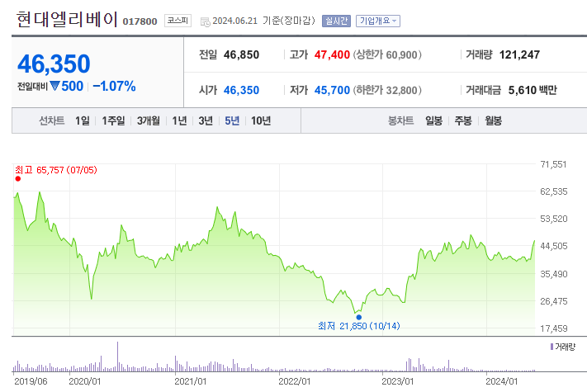Click the 53,520 price axis label
The width and height of the screenshot is (587, 392).
click(554, 219)
